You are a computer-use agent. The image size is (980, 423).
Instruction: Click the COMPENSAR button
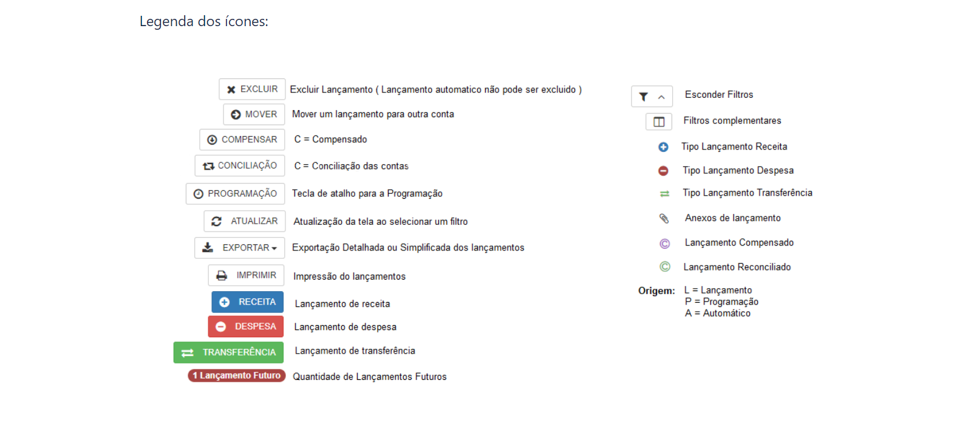coord(242,140)
